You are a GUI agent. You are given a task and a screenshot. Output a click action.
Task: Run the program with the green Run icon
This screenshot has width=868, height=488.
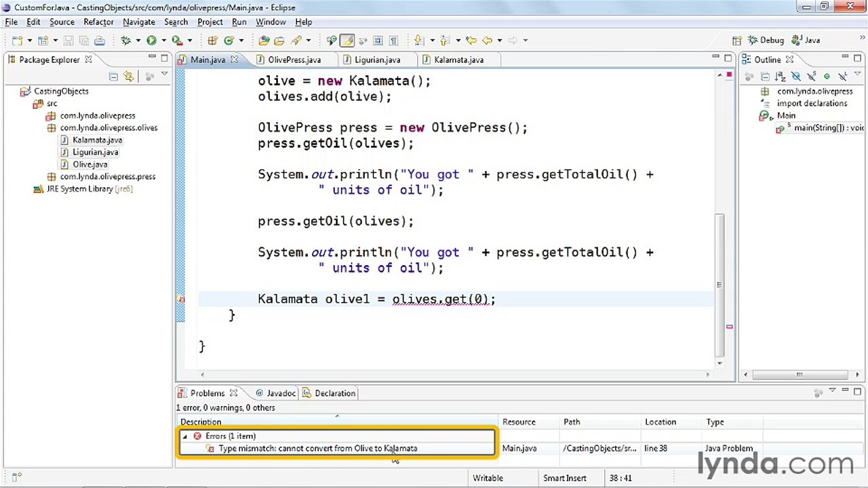[x=151, y=41]
